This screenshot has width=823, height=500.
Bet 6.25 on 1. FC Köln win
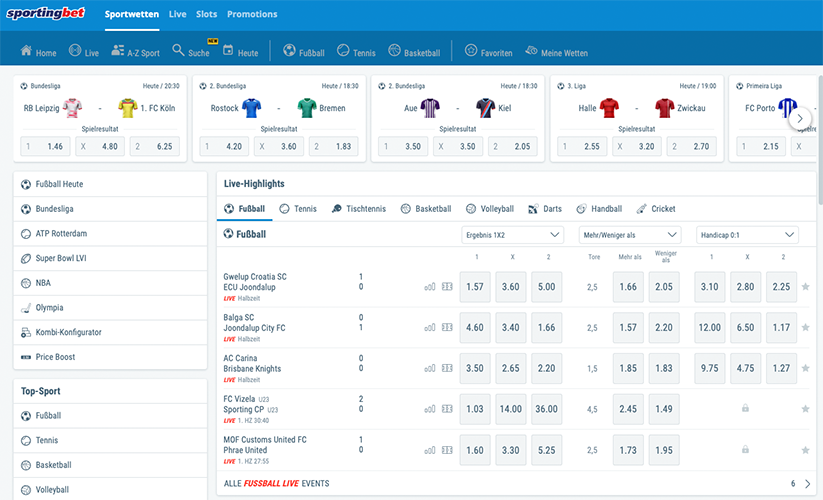pos(154,146)
